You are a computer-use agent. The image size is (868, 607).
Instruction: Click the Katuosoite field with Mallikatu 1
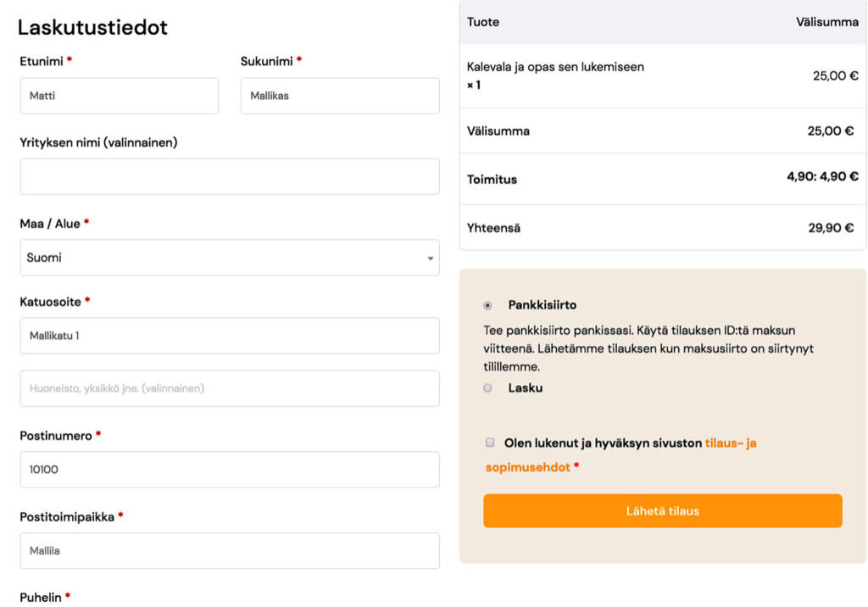pyautogui.click(x=229, y=336)
